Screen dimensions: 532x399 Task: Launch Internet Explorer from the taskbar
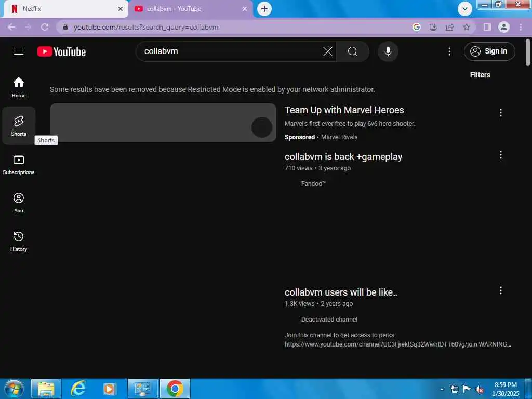coord(78,389)
